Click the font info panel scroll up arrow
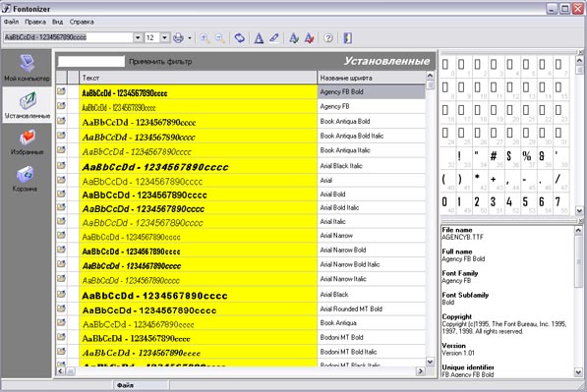The height and width of the screenshot is (392, 587). point(578,231)
